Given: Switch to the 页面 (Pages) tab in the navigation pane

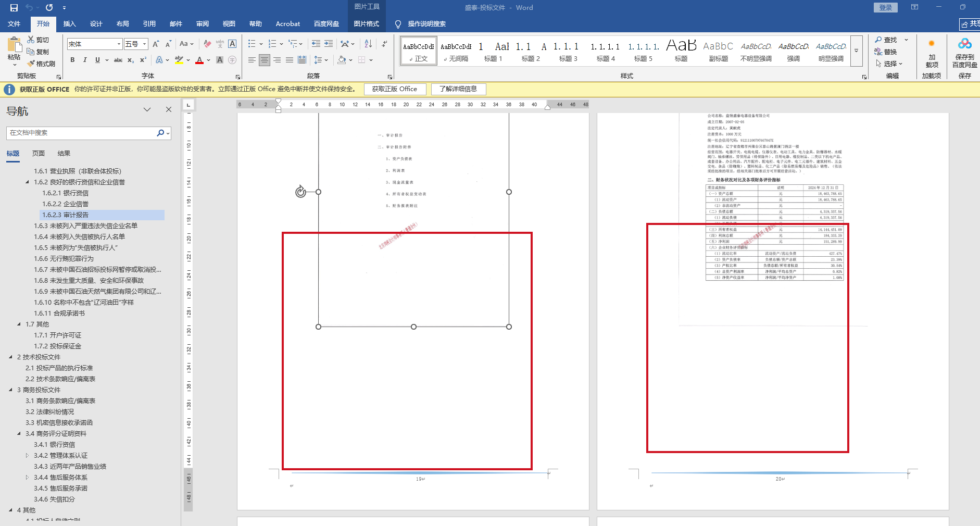Looking at the screenshot, I should 39,153.
